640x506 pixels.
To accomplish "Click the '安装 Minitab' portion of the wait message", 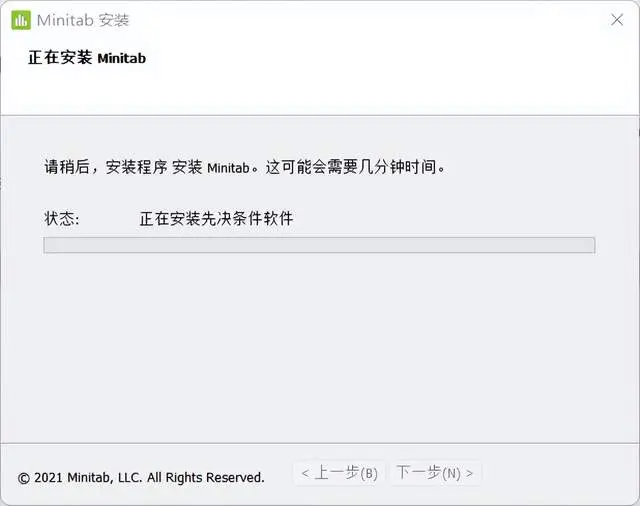I will tap(211, 167).
